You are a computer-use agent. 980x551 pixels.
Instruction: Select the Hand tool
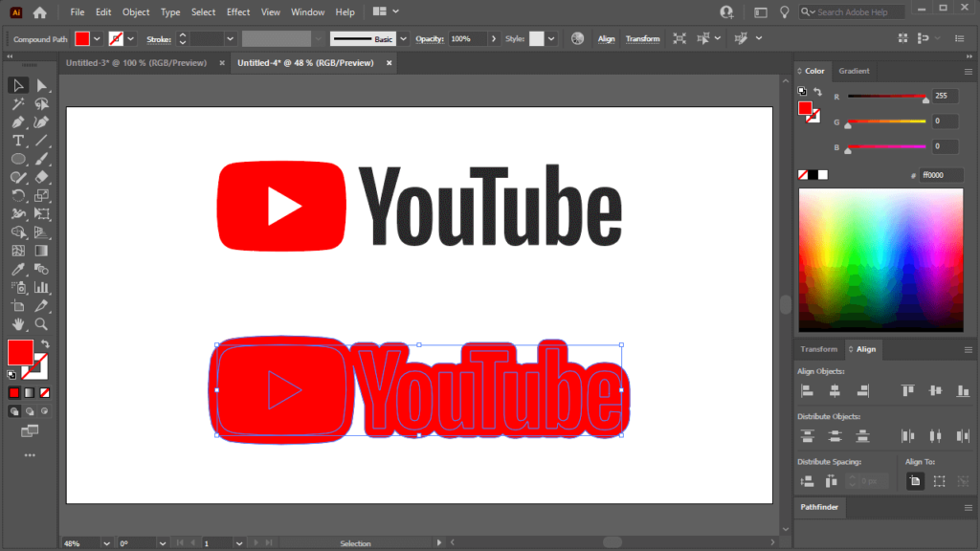coord(17,324)
